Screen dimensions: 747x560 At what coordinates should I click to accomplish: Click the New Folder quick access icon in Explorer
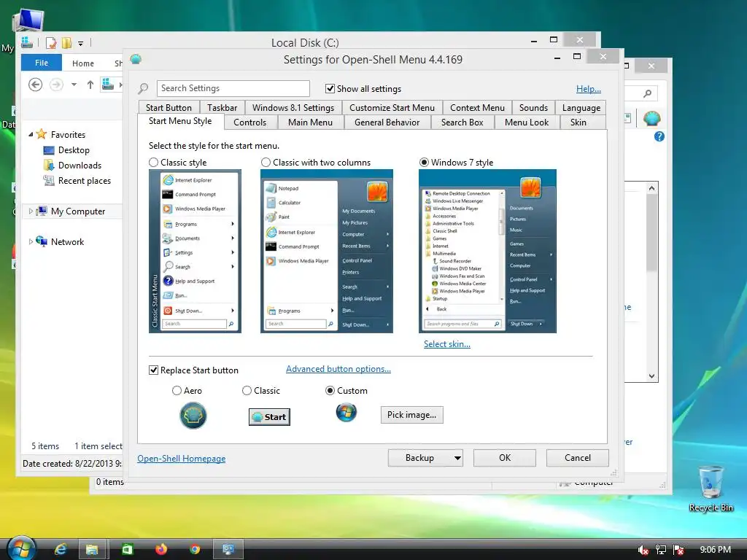(66, 43)
